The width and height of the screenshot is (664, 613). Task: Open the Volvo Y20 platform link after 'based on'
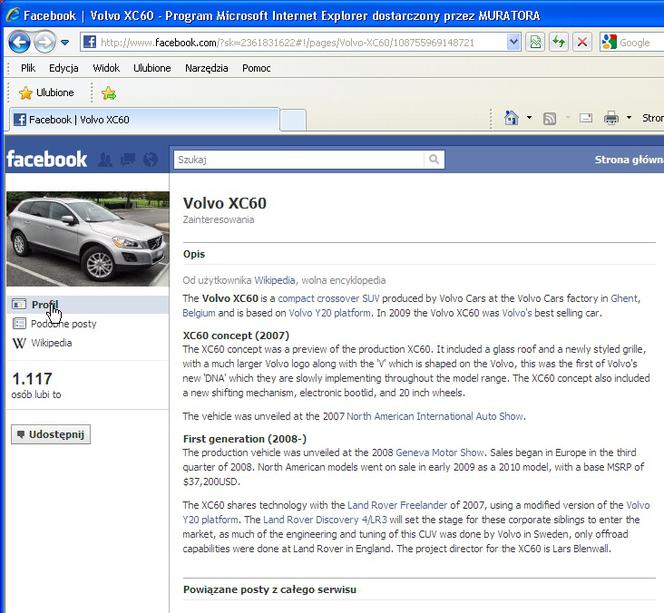[x=329, y=313]
